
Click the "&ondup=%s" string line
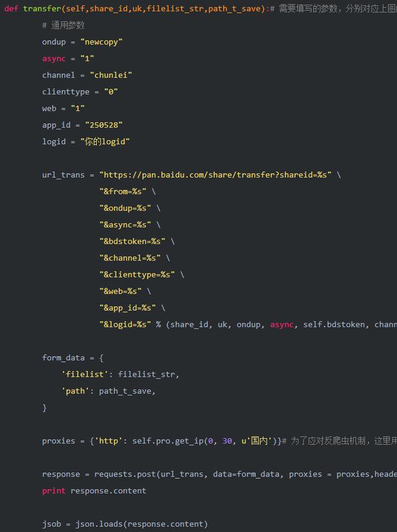[x=130, y=208]
